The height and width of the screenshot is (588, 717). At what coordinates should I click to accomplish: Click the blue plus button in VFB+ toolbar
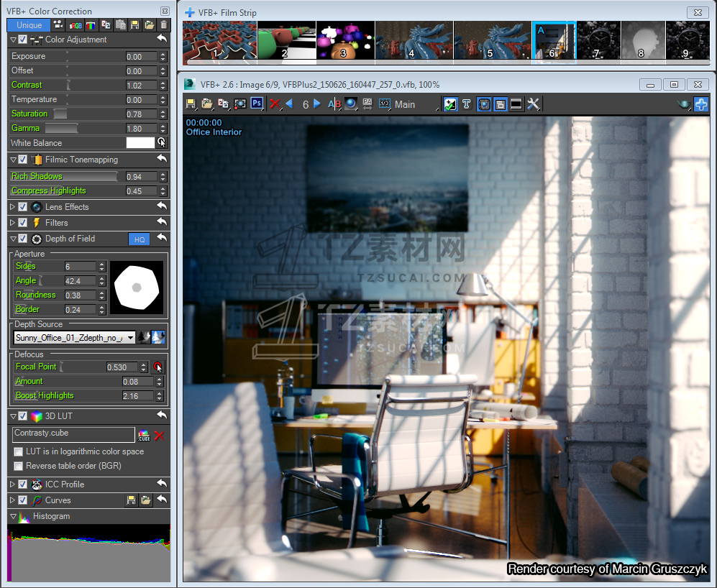(701, 104)
